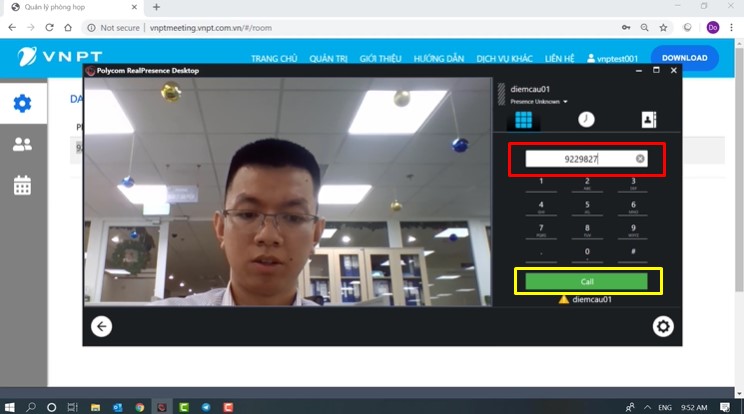Dial digit 3 on keypad

(633, 183)
